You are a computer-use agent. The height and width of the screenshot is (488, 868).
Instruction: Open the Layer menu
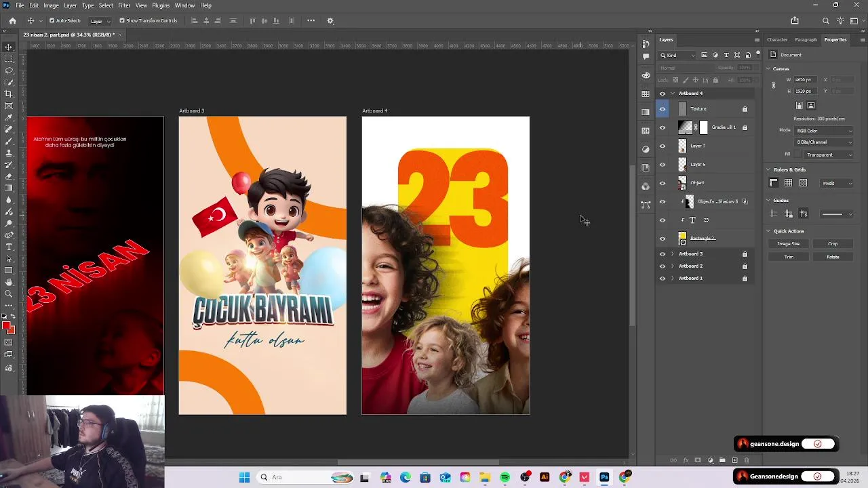tap(71, 5)
